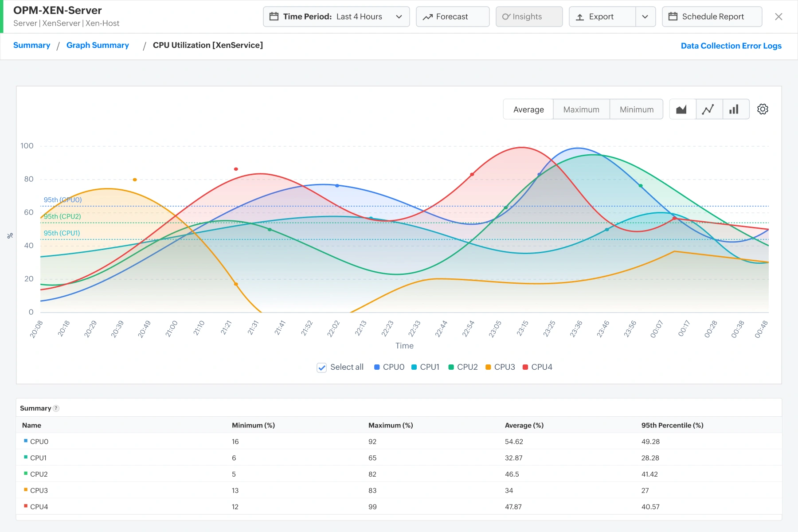Select the Maximum tab
This screenshot has height=532, width=798.
[x=581, y=110]
